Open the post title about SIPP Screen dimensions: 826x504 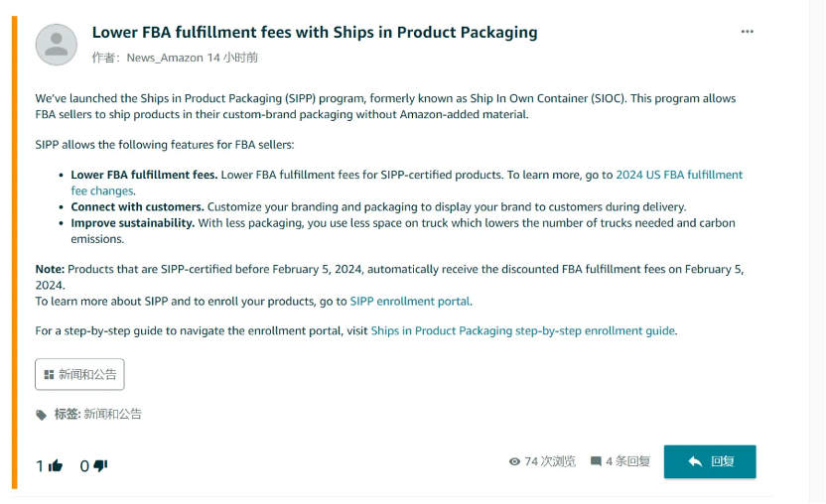315,32
